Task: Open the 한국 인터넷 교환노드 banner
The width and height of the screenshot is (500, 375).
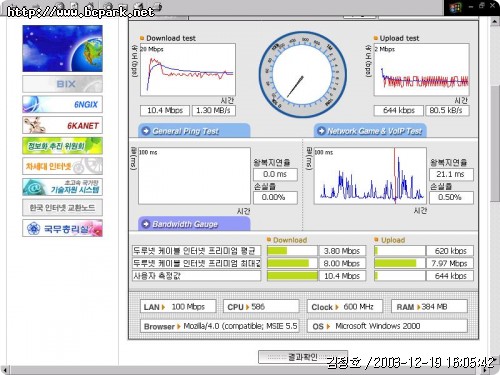Action: (x=62, y=208)
